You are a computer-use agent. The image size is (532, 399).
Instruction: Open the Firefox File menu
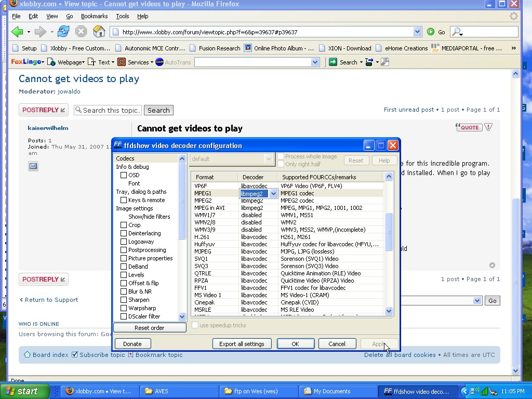(x=16, y=16)
